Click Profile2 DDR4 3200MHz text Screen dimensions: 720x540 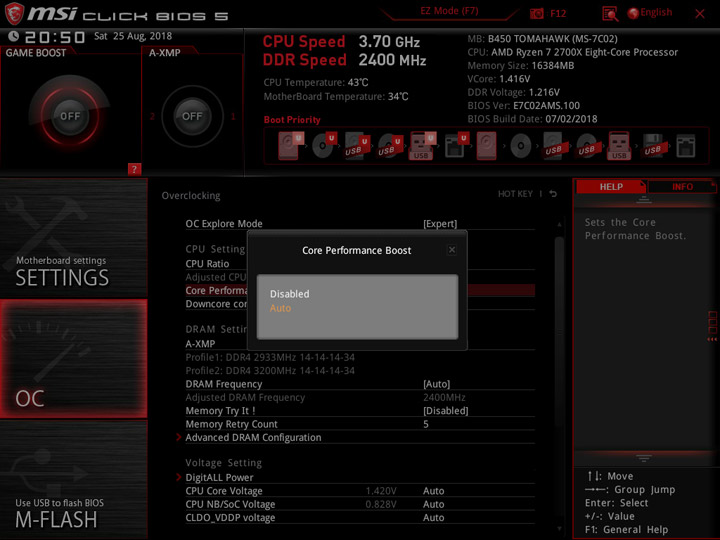pyautogui.click(x=270, y=371)
